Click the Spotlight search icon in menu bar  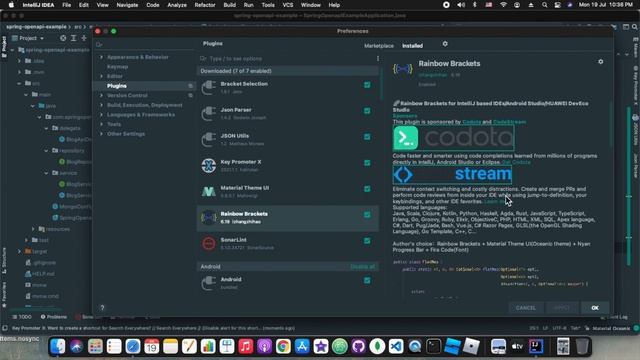(x=544, y=5)
